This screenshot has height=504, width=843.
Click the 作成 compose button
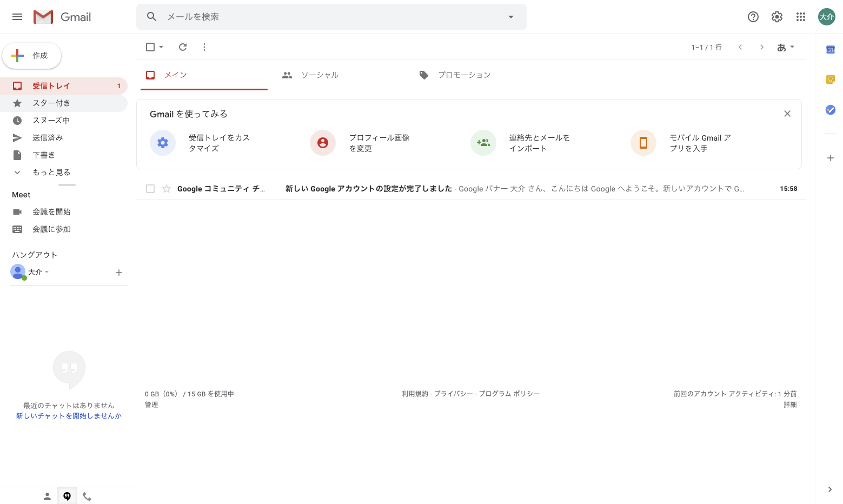click(31, 56)
